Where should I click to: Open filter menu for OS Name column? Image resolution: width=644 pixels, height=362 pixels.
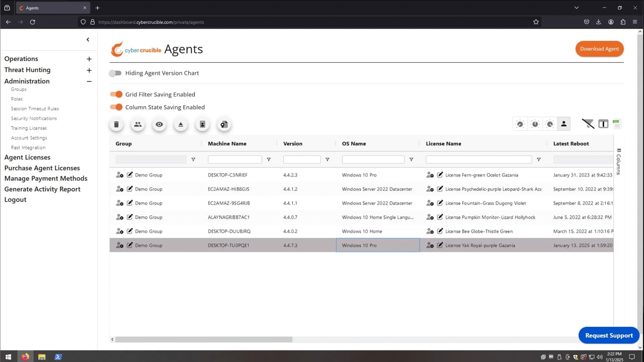411,159
